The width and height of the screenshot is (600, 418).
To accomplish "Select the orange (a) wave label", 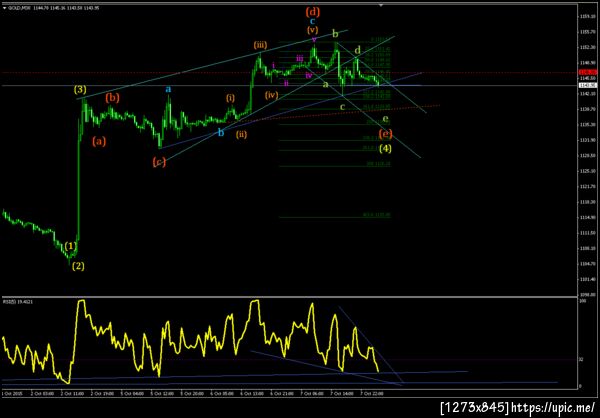I will tap(99, 141).
